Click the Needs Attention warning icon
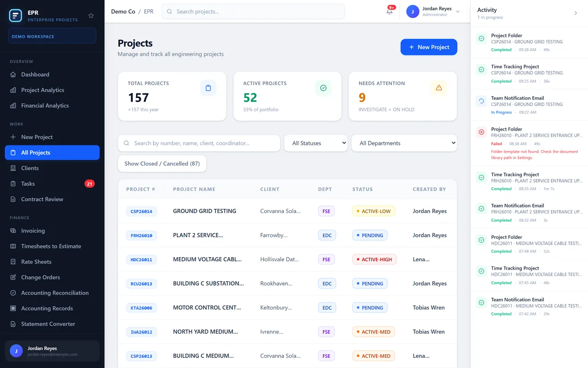588x368 pixels. tap(439, 88)
